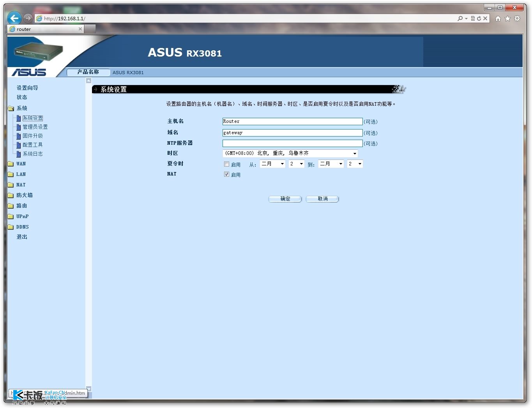
Task: Click the 防火墙 folder icon
Action: click(11, 195)
